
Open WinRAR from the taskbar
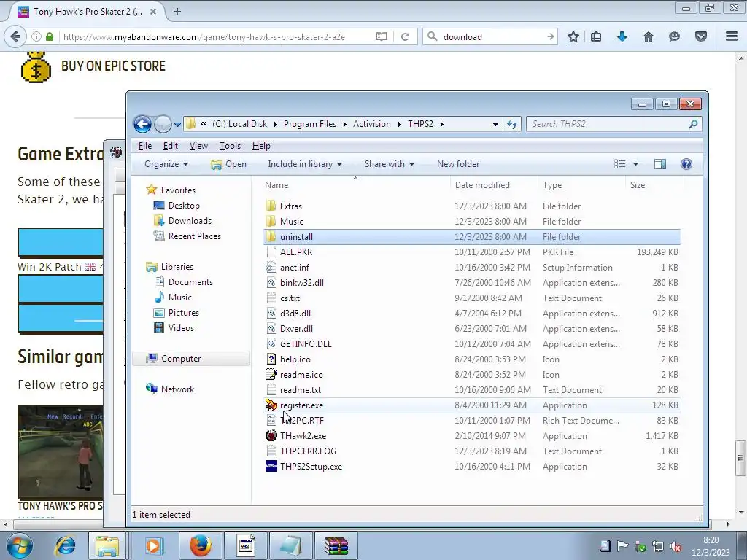336,545
